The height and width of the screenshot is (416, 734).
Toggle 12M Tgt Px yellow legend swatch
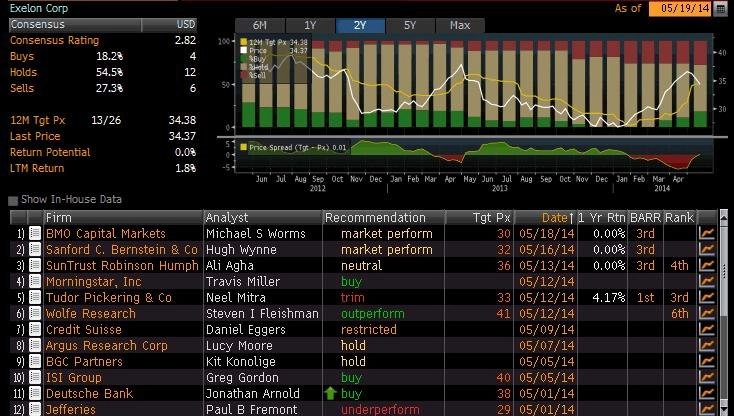pos(243,42)
